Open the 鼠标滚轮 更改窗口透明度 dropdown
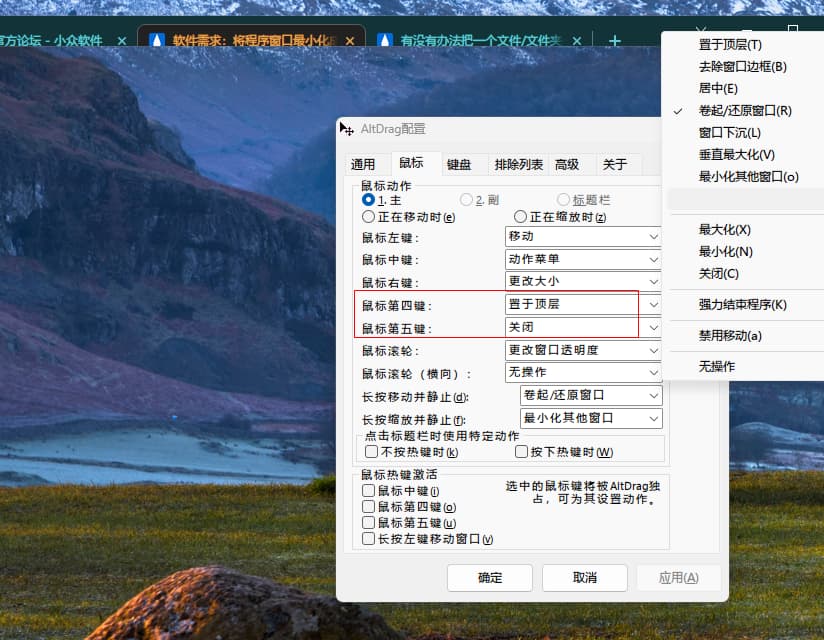Viewport: 824px width, 640px height. (583, 351)
